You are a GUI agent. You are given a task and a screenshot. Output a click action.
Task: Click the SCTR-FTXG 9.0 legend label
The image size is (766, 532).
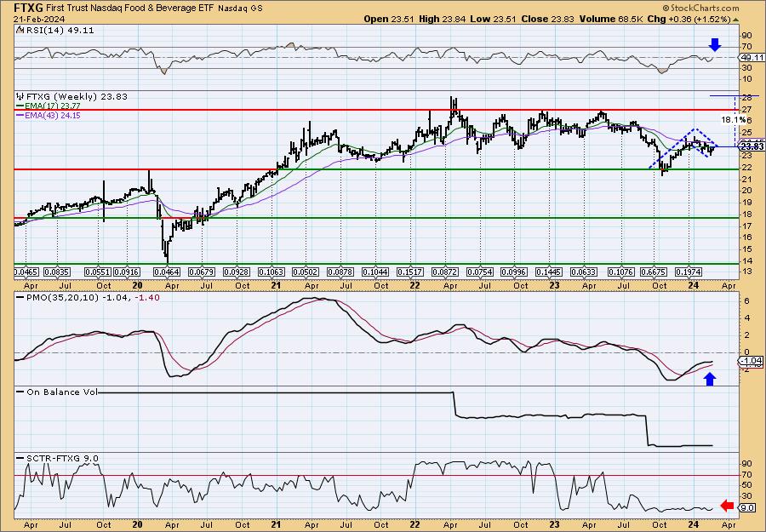point(61,458)
